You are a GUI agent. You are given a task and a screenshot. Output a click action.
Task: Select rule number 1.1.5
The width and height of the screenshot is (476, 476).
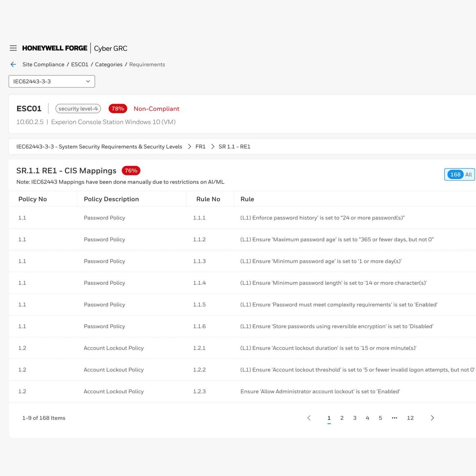(199, 305)
